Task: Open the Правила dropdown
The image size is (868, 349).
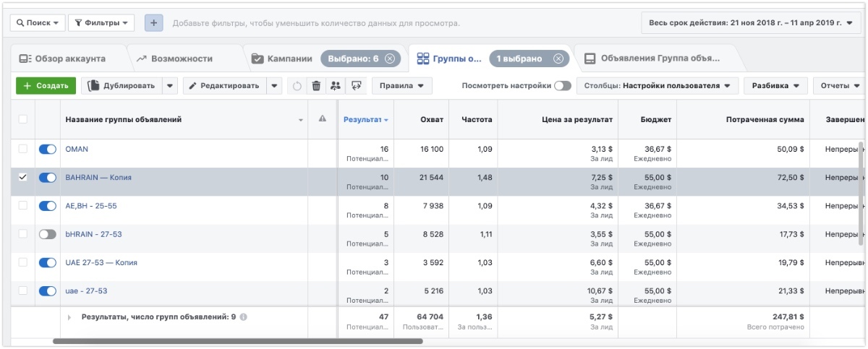Action: [401, 86]
